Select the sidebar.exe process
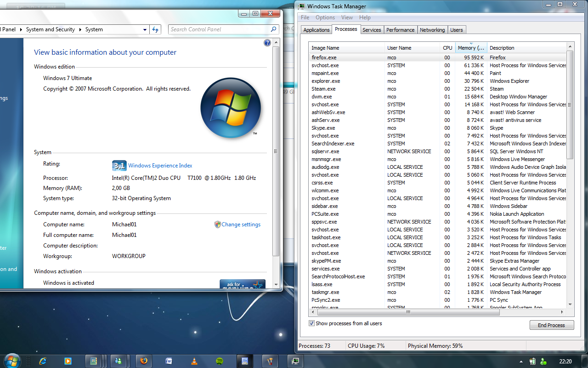Viewport: 588px width, 368px height. [438, 206]
